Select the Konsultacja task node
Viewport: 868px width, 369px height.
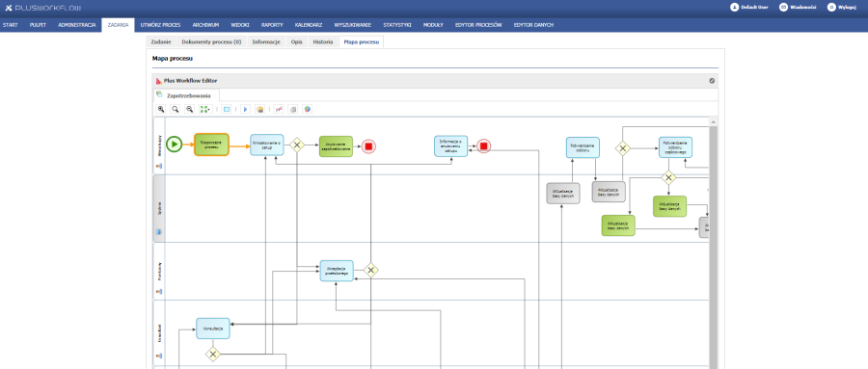212,329
